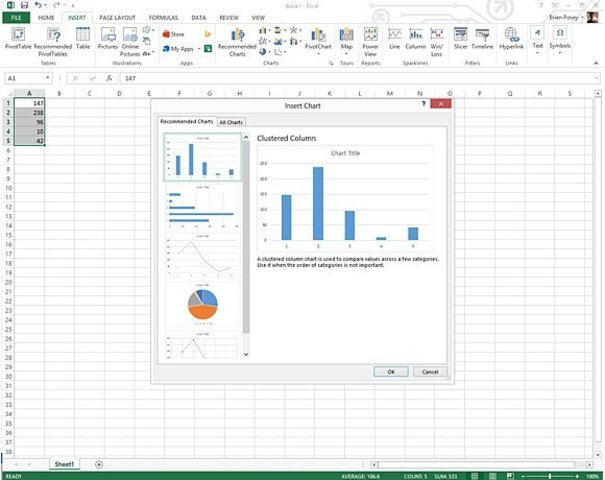Click My Apps in the ribbon

(178, 49)
